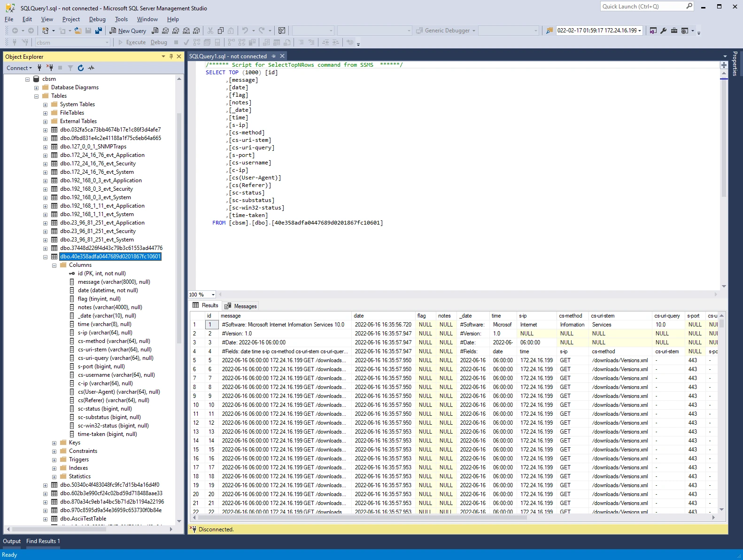The height and width of the screenshot is (560, 743).
Task: Click the DAX query icon
Action: click(x=196, y=31)
